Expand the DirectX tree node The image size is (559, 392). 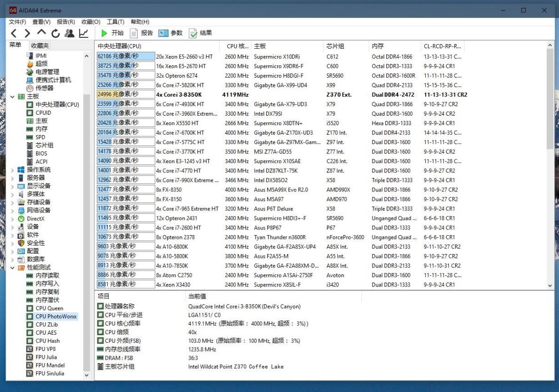12,219
